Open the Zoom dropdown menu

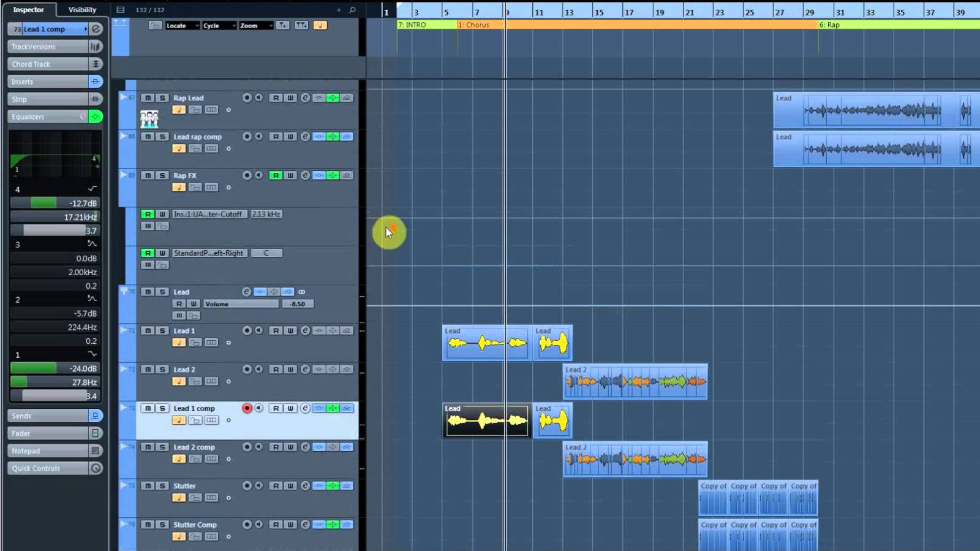255,26
